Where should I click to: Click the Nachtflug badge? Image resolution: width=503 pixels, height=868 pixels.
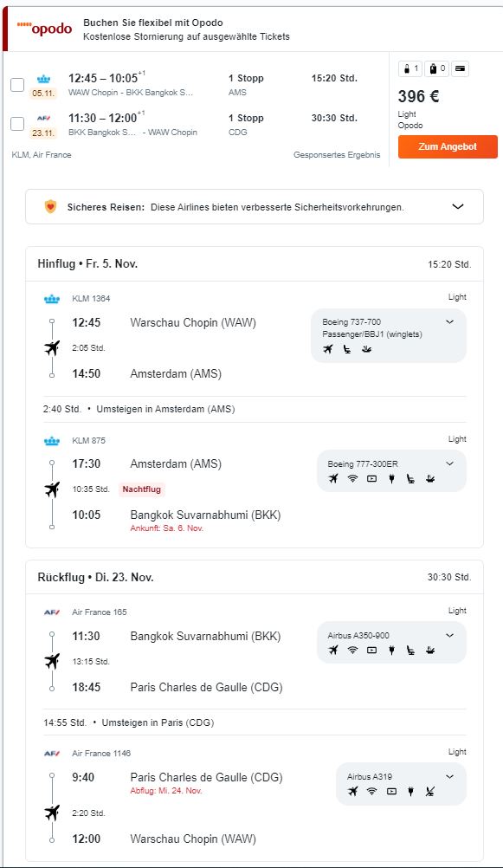142,489
